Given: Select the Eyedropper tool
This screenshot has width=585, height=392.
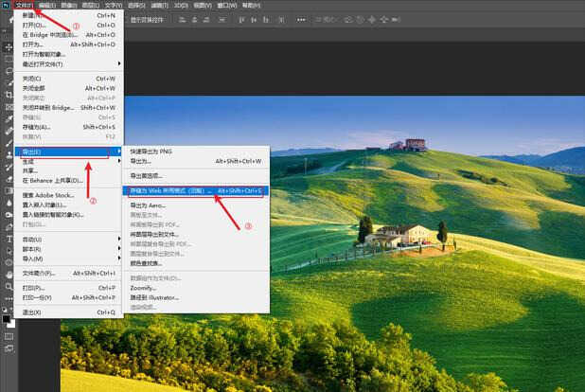Looking at the screenshot, I should (x=9, y=118).
